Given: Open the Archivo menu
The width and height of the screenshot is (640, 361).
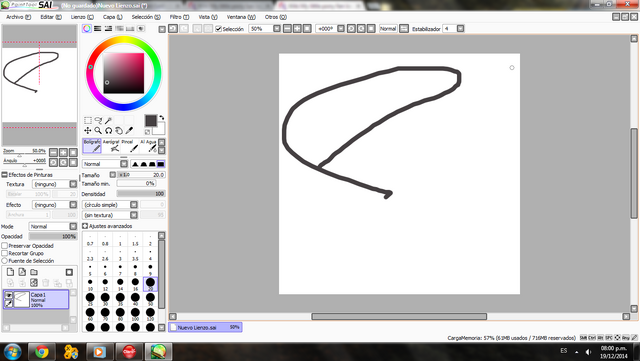Looking at the screenshot, I should [x=18, y=17].
